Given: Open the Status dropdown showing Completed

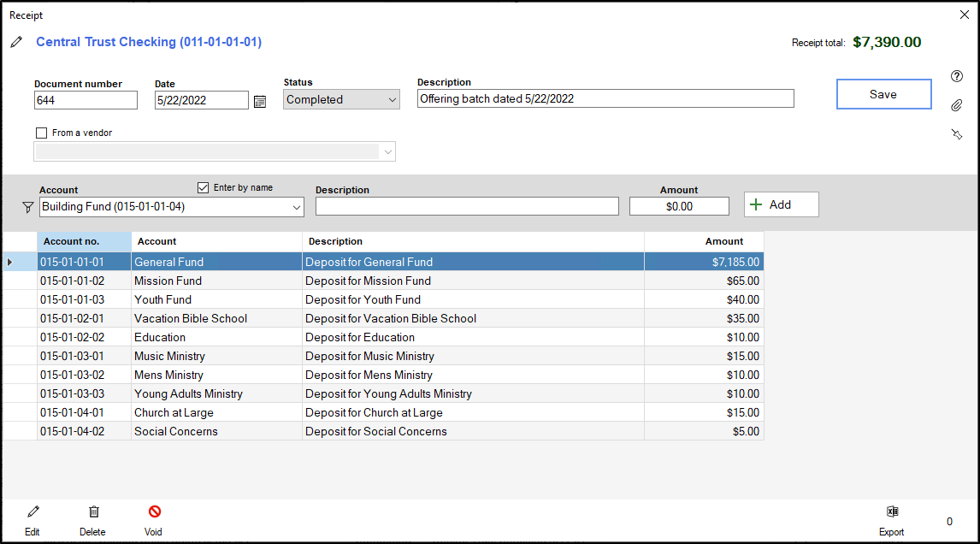Looking at the screenshot, I should point(341,100).
